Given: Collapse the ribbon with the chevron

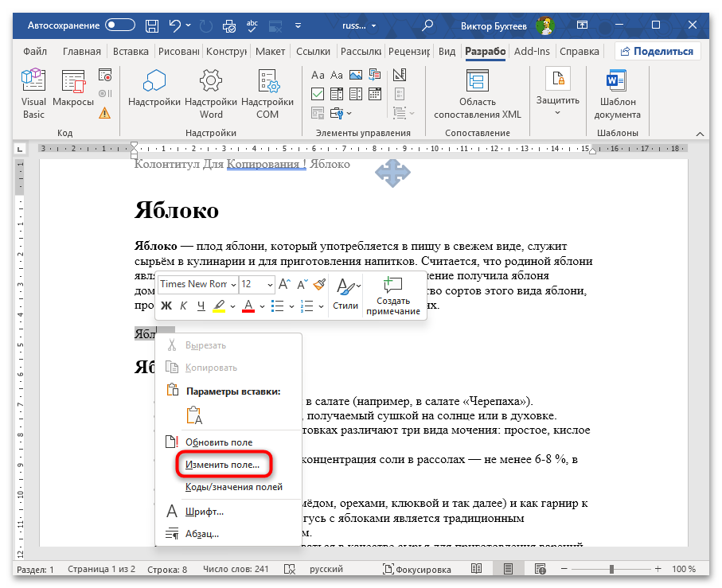Looking at the screenshot, I should pos(700,134).
